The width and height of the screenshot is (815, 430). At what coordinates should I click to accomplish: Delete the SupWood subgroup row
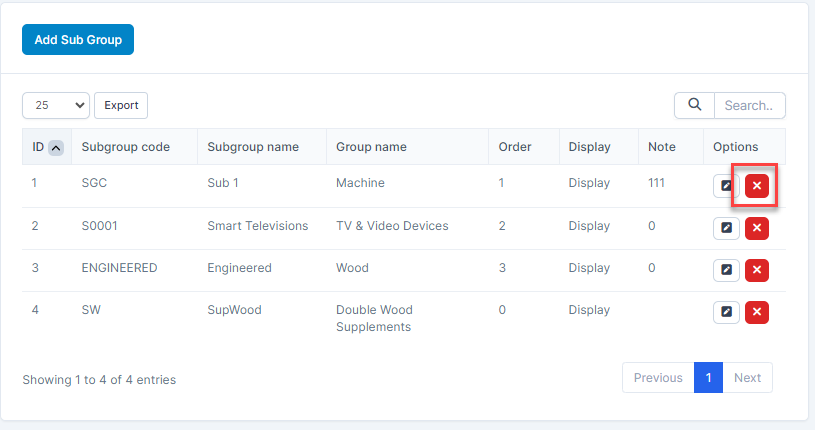click(757, 312)
